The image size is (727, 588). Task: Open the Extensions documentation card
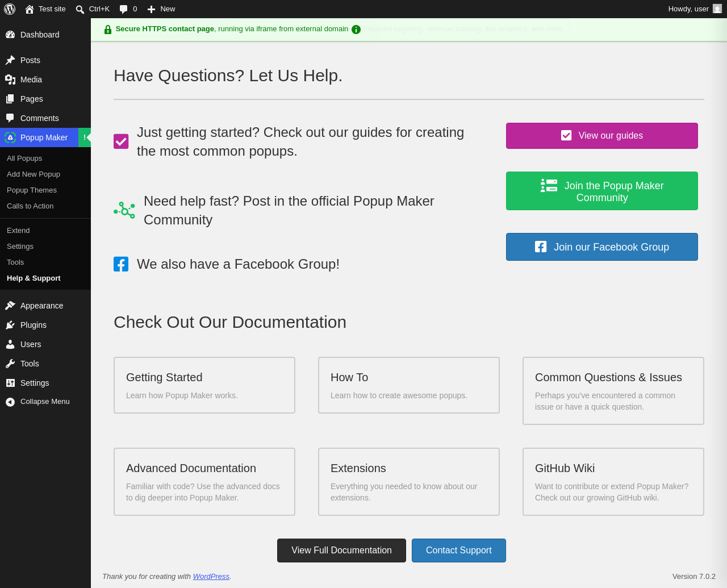click(x=409, y=482)
